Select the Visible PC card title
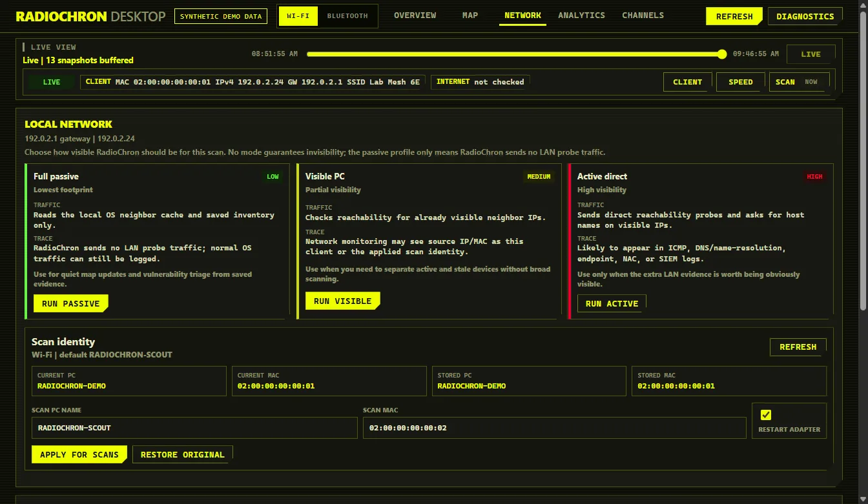 pos(325,176)
